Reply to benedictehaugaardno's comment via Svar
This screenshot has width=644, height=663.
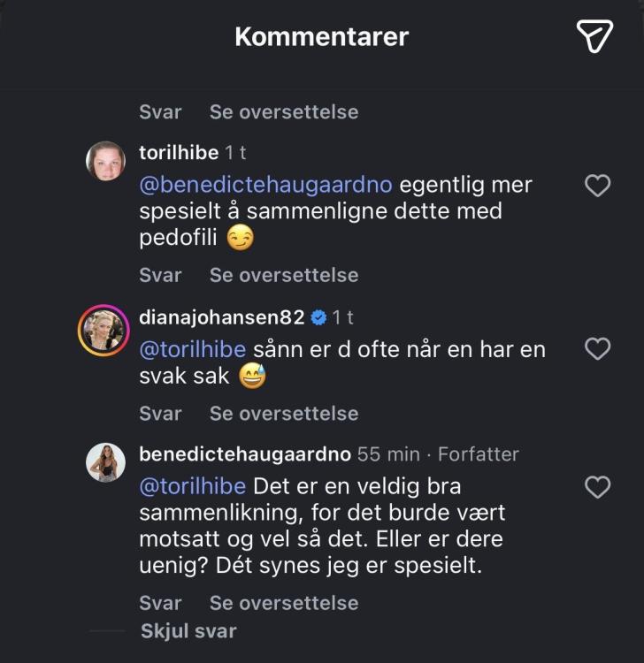pos(160,603)
